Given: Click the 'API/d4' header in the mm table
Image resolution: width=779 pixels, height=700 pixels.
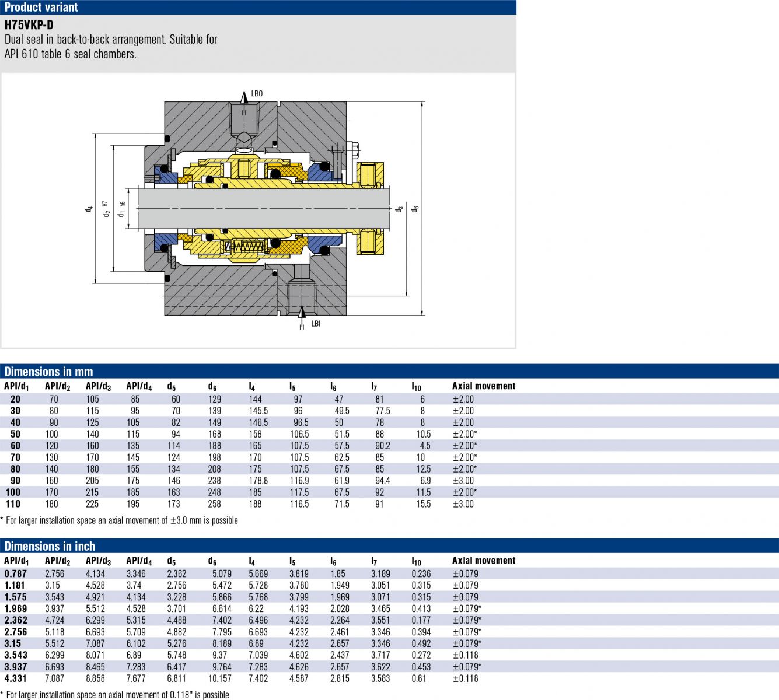Looking at the screenshot, I should (x=139, y=386).
